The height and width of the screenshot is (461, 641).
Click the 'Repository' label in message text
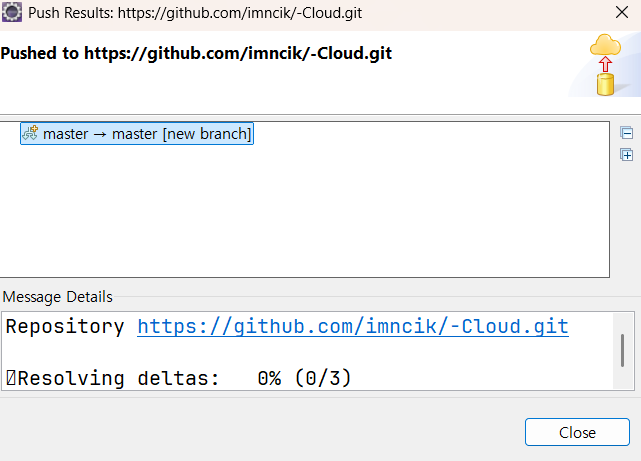pos(65,327)
